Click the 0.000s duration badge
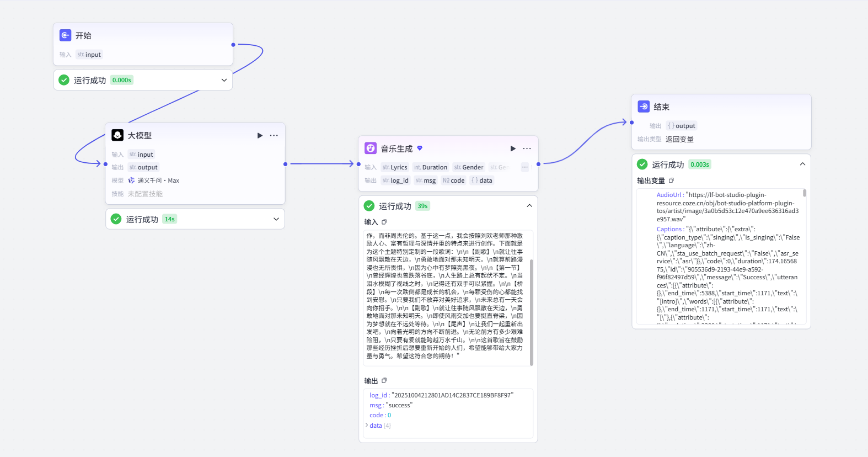The width and height of the screenshot is (868, 457). [x=122, y=80]
